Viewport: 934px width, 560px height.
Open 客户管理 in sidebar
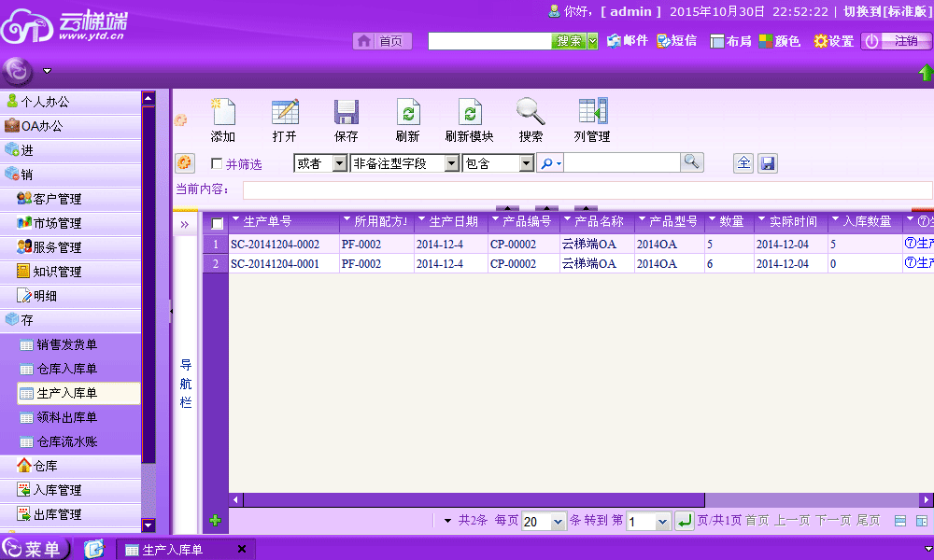70,199
